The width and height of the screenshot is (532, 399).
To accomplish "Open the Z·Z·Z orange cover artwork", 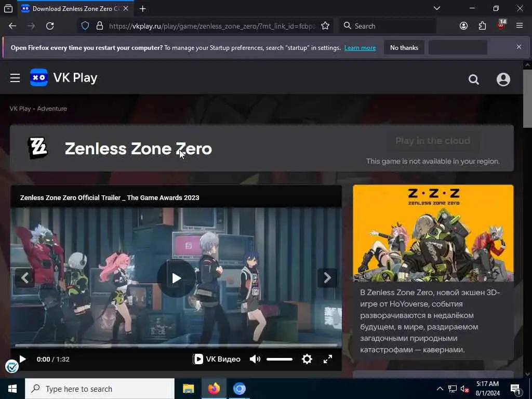I will click(x=433, y=233).
